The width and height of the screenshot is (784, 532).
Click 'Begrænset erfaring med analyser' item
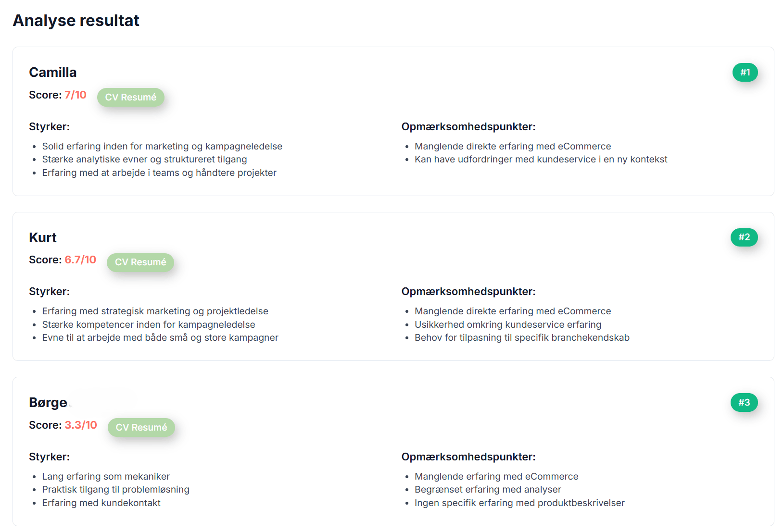(488, 489)
